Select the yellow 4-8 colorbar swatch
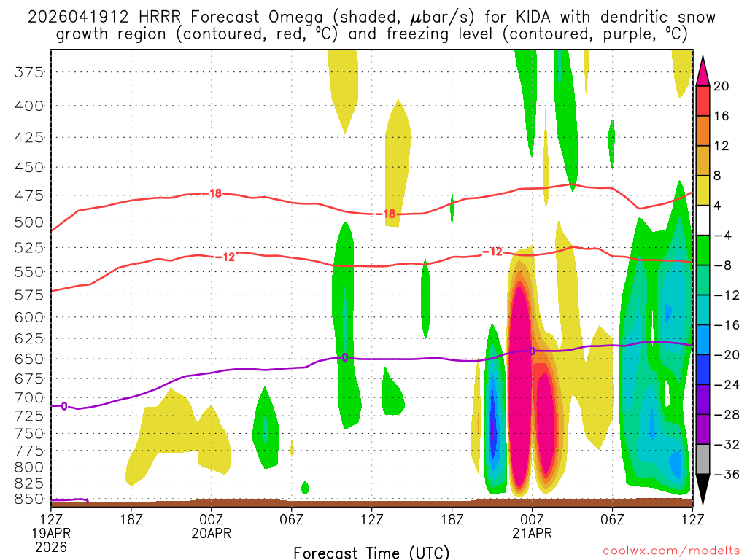 point(703,190)
